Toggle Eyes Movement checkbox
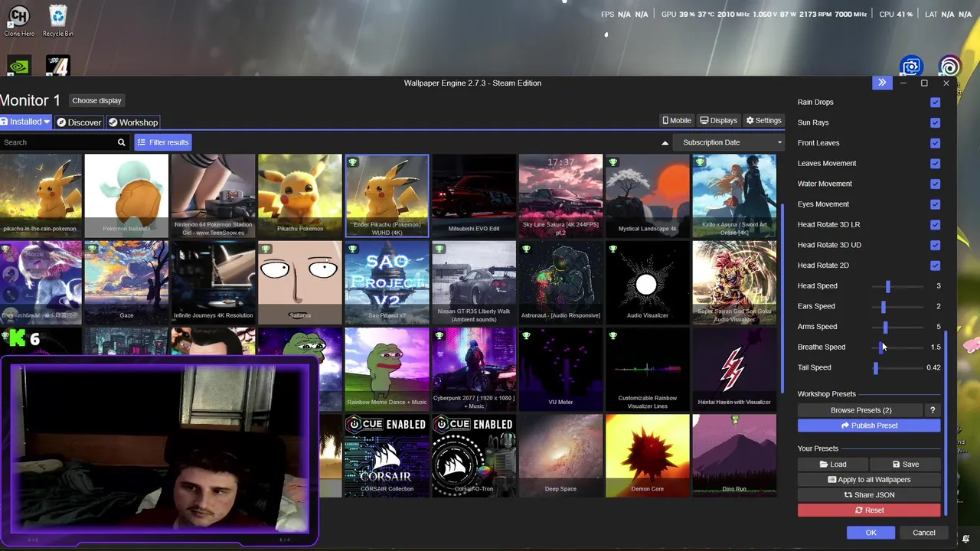Screen dimensions: 980x551 tap(935, 204)
